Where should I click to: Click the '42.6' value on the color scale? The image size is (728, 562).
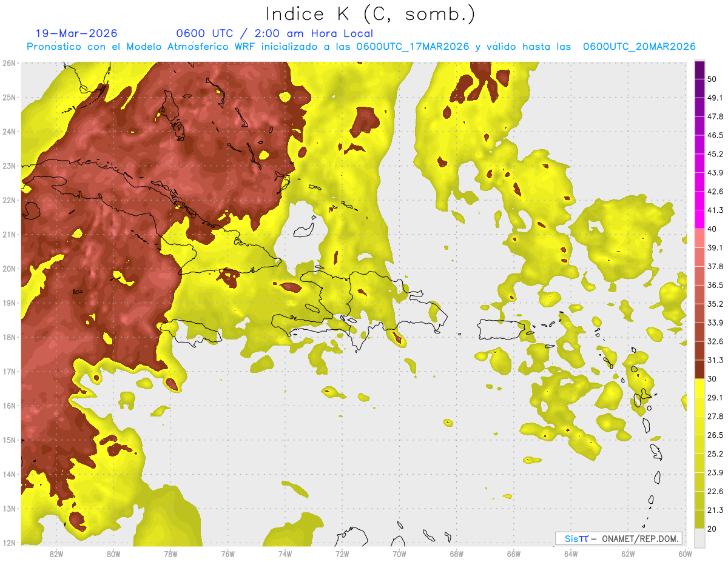tap(715, 192)
